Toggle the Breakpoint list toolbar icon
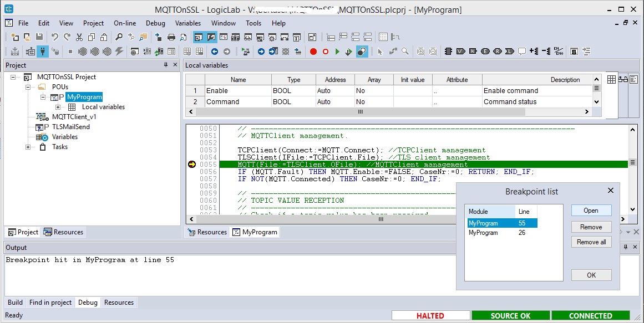Viewport: 644px width, 323px height. pos(362,52)
